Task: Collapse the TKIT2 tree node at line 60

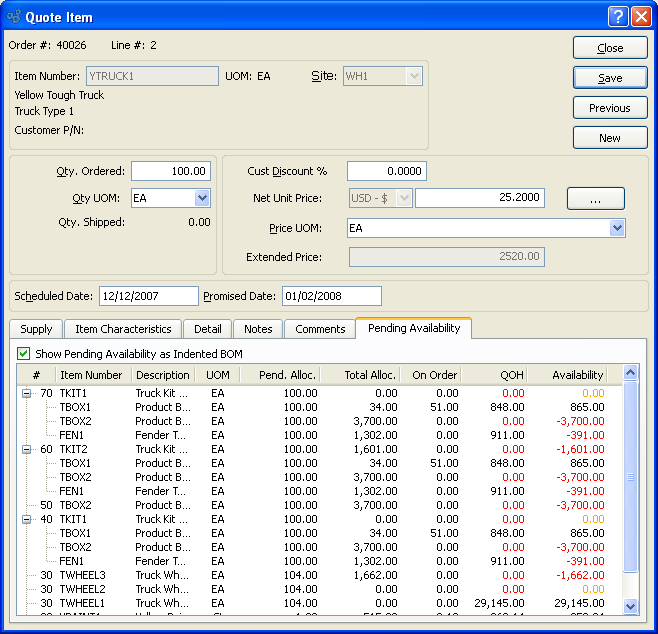Action: pos(26,450)
